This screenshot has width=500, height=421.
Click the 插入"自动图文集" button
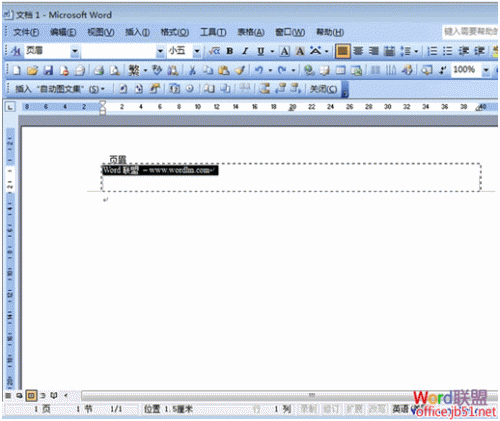click(60, 89)
